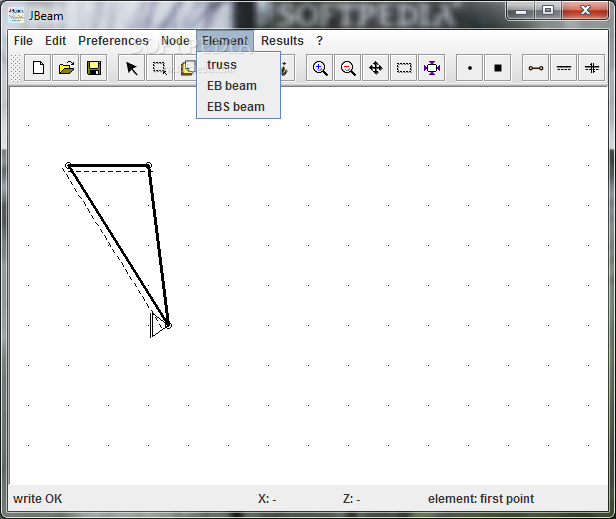This screenshot has height=519, width=616.
Task: Select the pan four-arrow tool
Action: [x=376, y=68]
